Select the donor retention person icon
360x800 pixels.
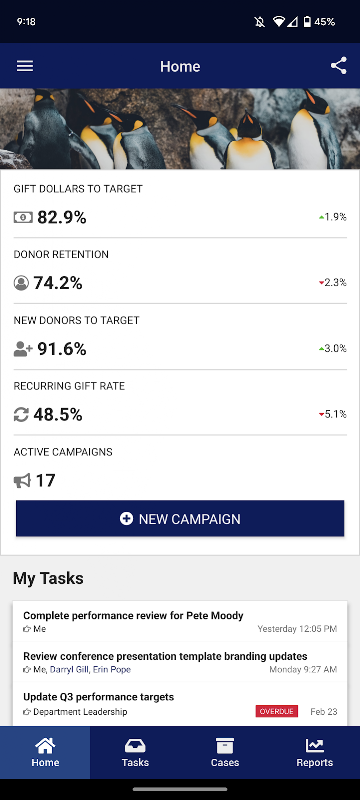[x=21, y=283]
